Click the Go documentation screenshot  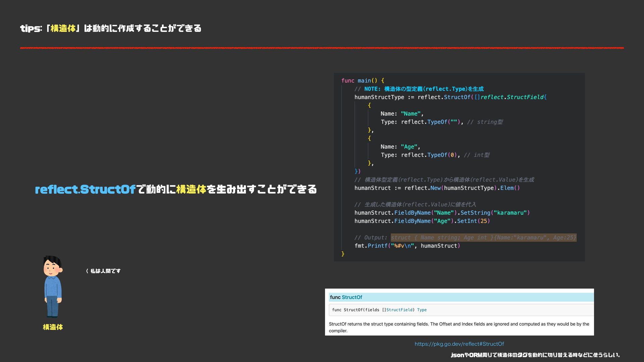point(459,312)
